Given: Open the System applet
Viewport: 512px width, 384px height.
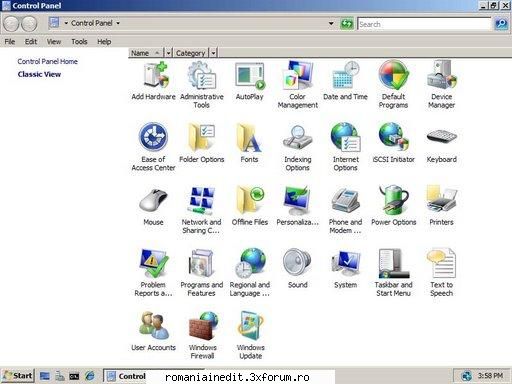Looking at the screenshot, I should 345,269.
